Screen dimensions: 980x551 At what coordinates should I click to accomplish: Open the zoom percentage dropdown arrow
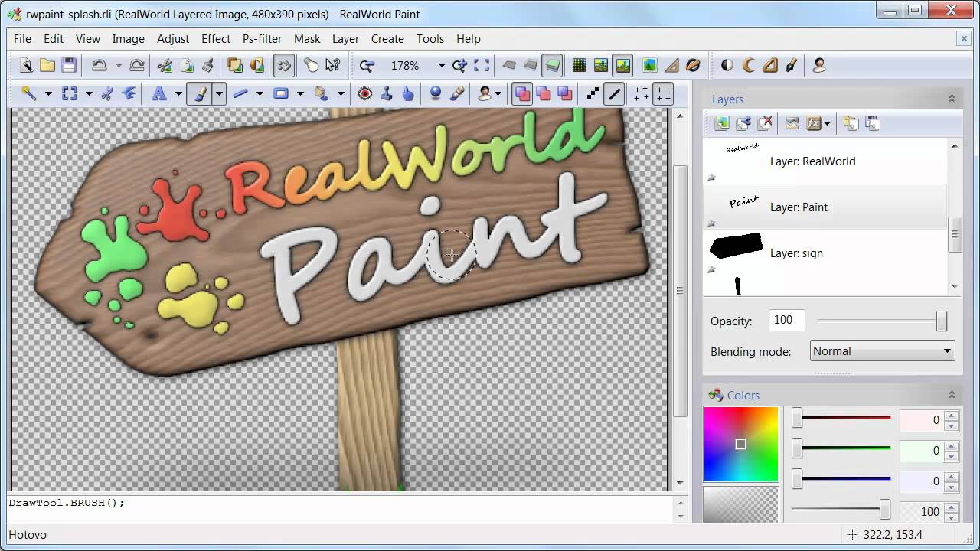441,66
